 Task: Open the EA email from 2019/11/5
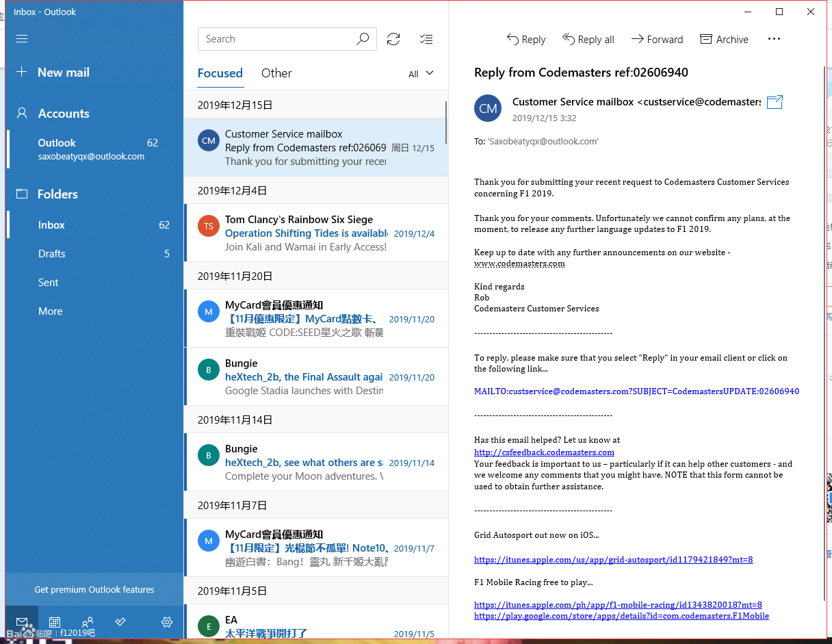coord(316,621)
